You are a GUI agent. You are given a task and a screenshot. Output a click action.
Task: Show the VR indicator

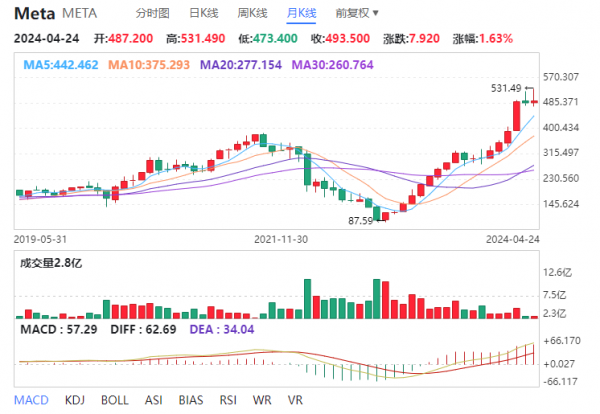(x=295, y=400)
